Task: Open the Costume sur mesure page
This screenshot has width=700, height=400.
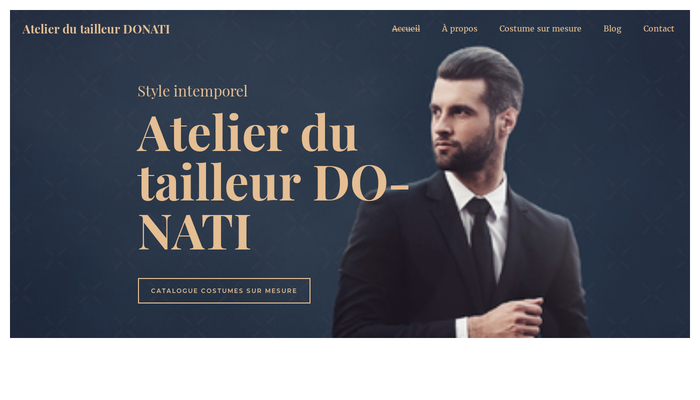Action: [x=540, y=29]
